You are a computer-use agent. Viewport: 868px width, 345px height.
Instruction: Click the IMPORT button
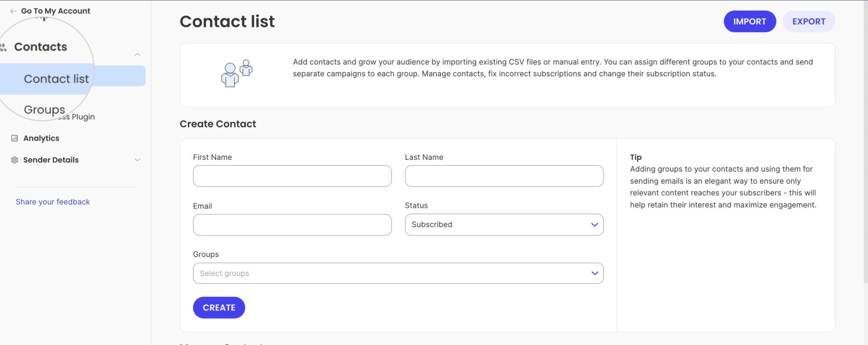(749, 22)
